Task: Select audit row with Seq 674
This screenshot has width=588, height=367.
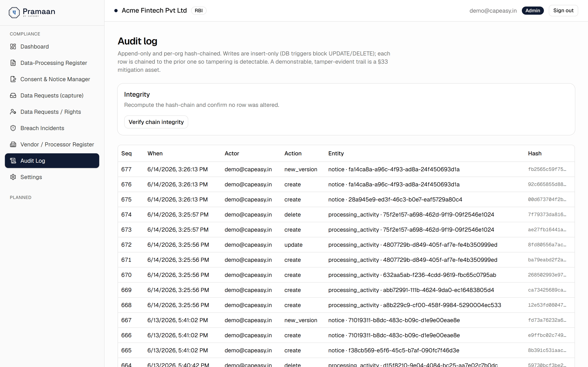Action: coord(346,214)
